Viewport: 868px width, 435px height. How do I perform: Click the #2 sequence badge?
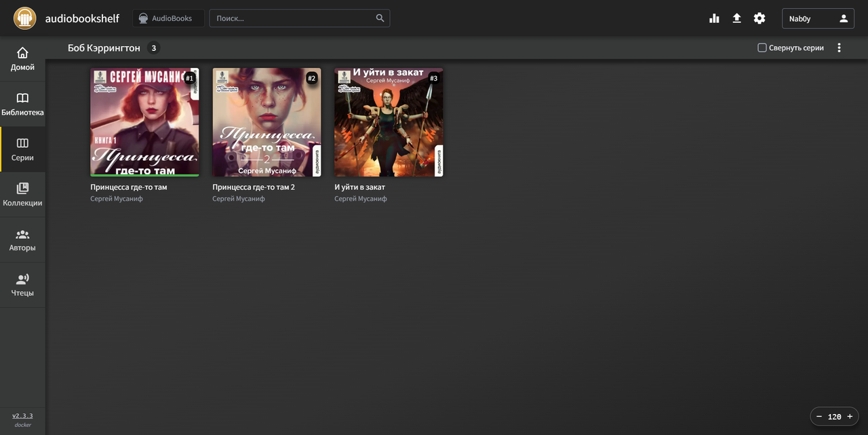point(311,78)
